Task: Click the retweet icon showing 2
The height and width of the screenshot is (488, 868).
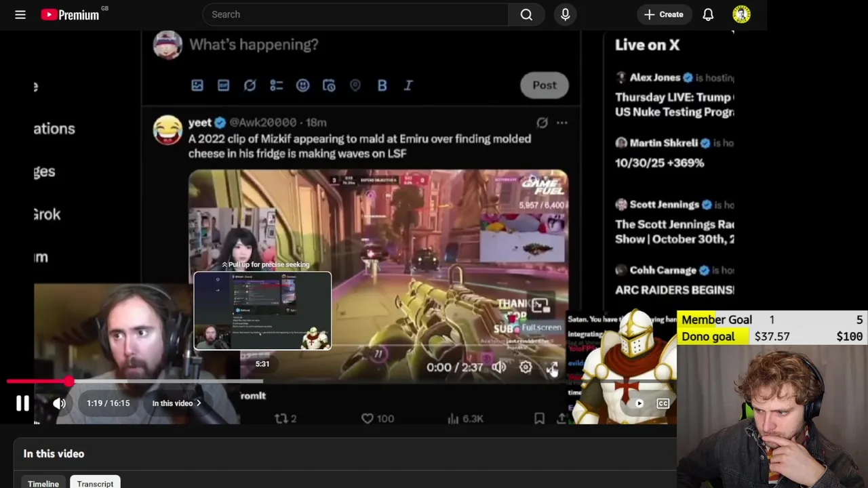Action: (281, 419)
